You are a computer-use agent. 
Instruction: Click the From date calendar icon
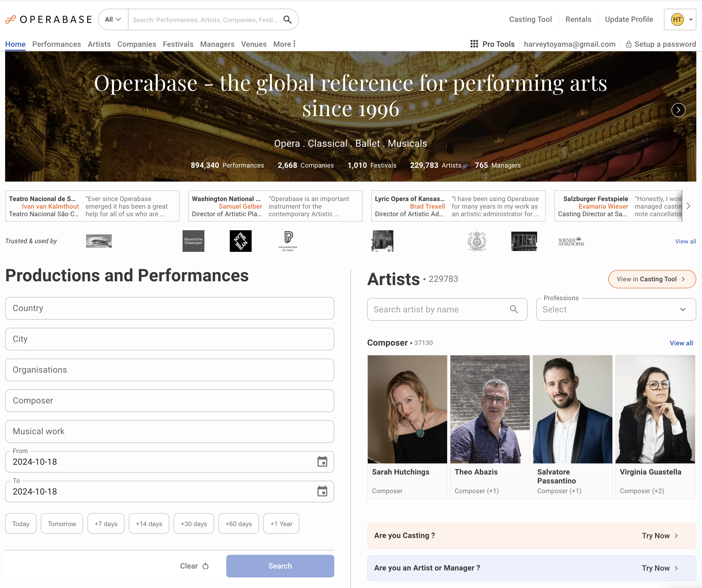click(322, 462)
